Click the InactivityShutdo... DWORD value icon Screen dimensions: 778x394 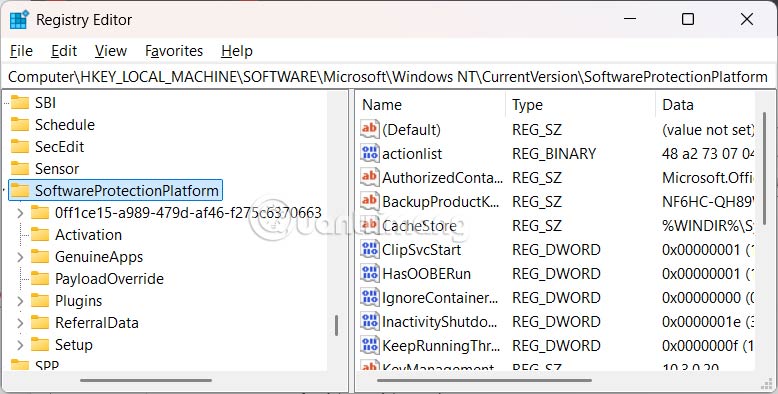[370, 322]
